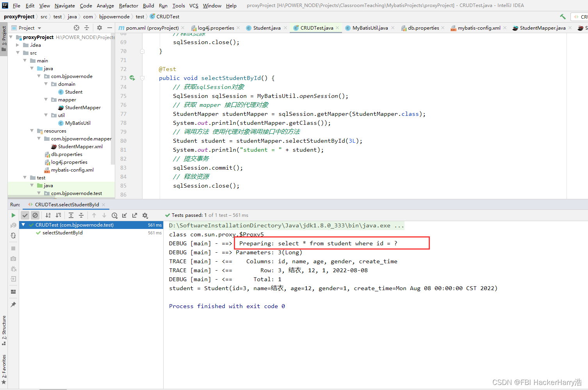Pin the Run tab
588x390 pixels.
(13, 305)
